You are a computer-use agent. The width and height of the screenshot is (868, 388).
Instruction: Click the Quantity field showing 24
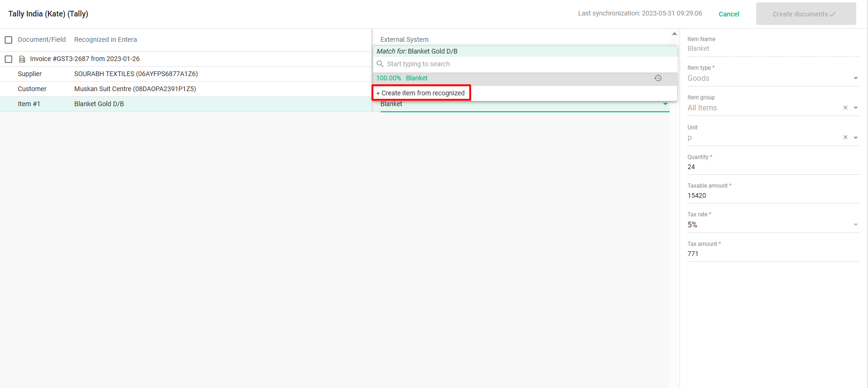pyautogui.click(x=773, y=167)
